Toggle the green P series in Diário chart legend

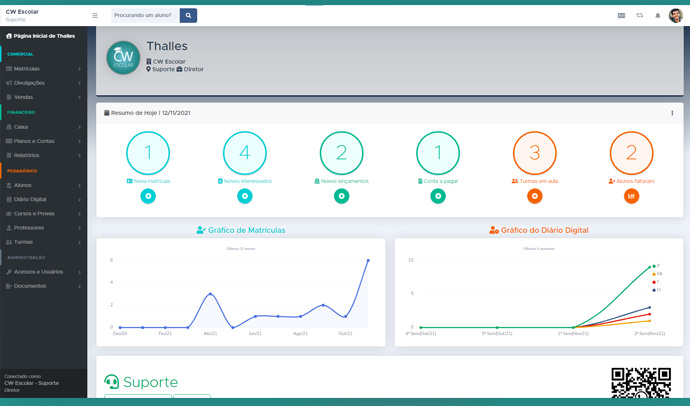656,266
